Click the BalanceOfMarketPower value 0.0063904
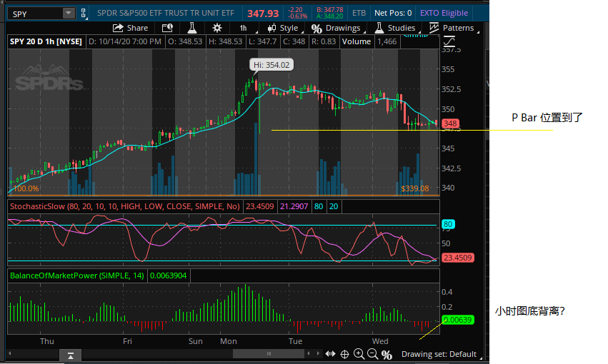 [169, 275]
